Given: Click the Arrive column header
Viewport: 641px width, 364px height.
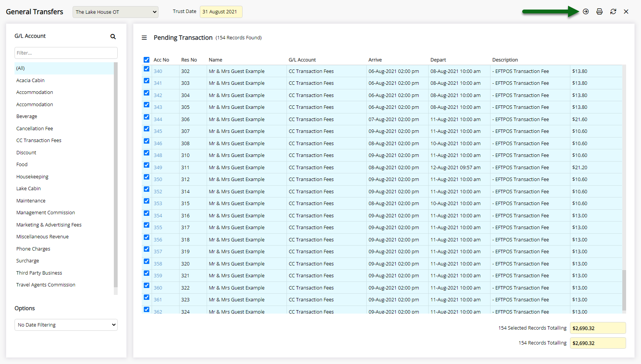Looking at the screenshot, I should coord(375,60).
